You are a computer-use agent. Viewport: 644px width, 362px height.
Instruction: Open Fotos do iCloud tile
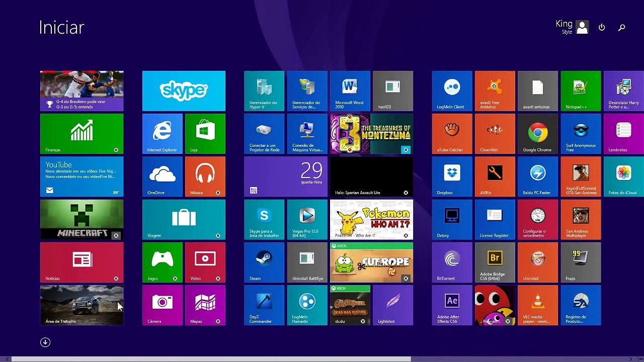coord(624,176)
